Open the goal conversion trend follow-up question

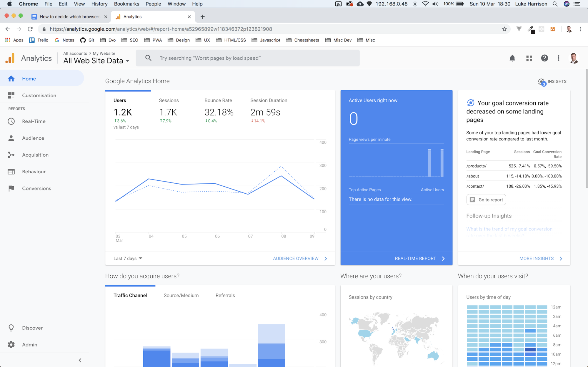click(x=509, y=232)
